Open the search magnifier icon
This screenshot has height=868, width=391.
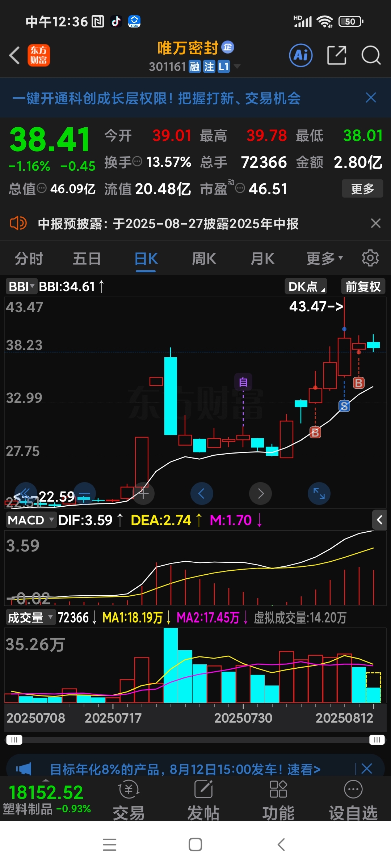[x=371, y=55]
